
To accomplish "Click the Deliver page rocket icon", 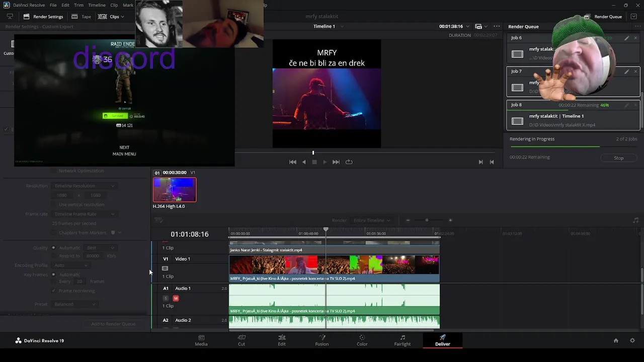I will click(x=443, y=337).
